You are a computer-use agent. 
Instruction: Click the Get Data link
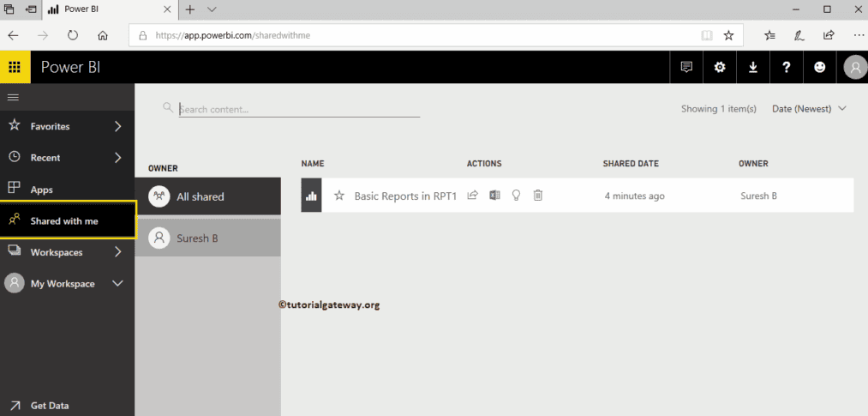click(50, 406)
